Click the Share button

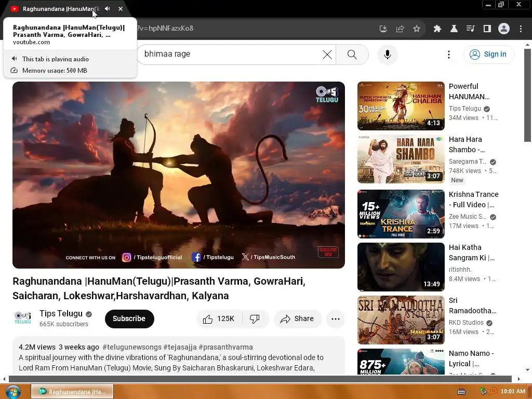(297, 318)
